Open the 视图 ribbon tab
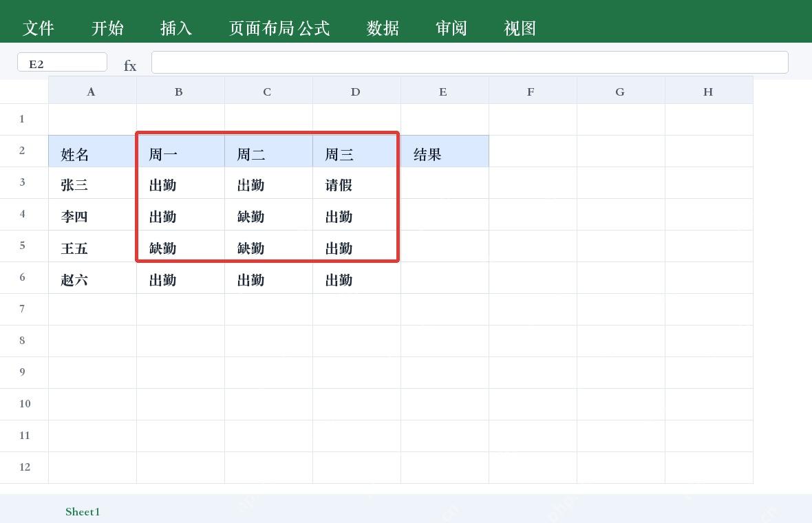The height and width of the screenshot is (523, 812). tap(520, 28)
